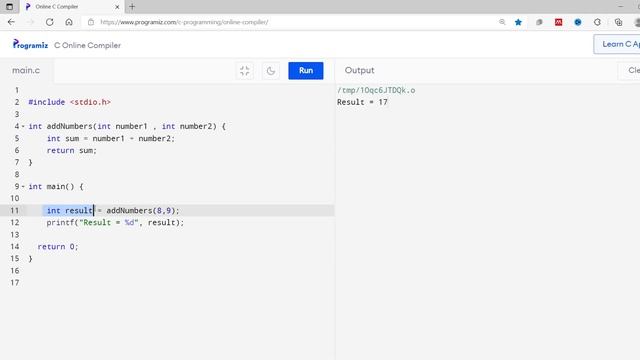Click the /tmp/10qc6JTDQk.o output line
Screen dimensions: 640x360
(376, 90)
